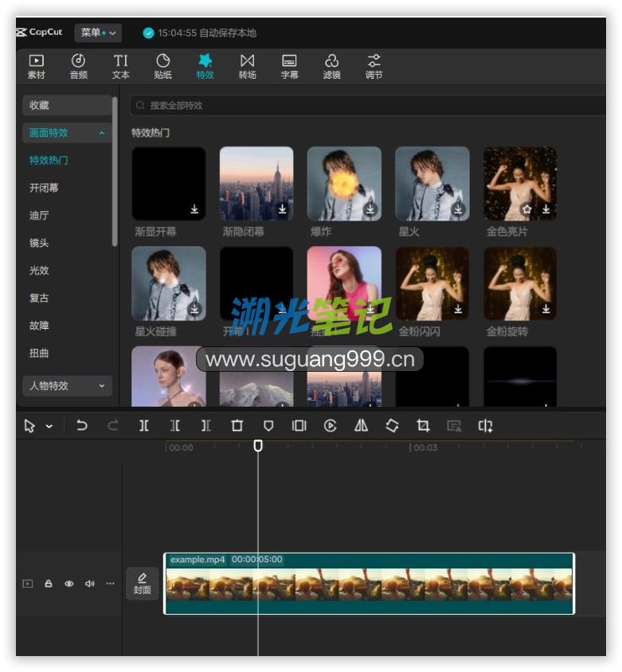Select the 光效 effect category
Image resolution: width=622 pixels, height=672 pixels.
[39, 271]
